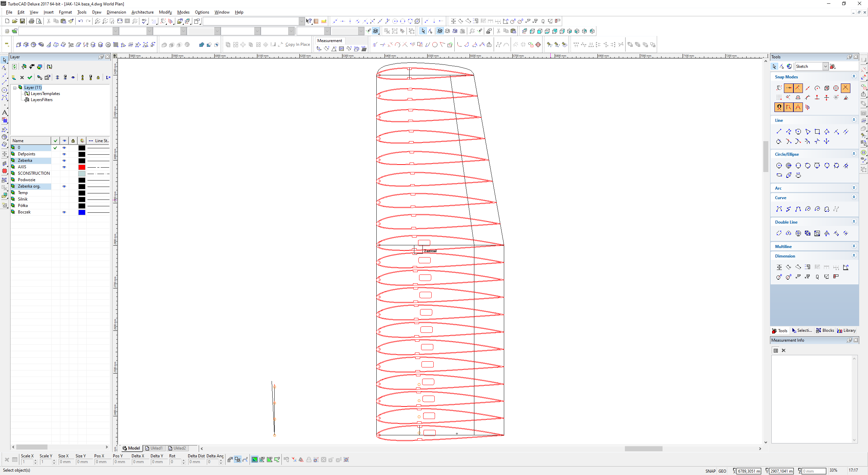
Task: Open the Architecture menu
Action: tap(142, 12)
